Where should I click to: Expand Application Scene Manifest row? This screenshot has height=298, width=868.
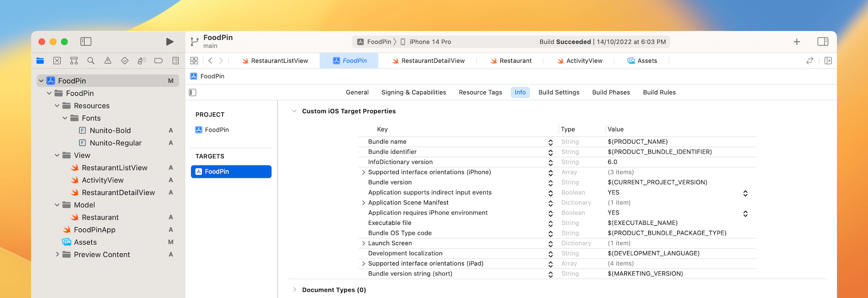[x=363, y=203]
